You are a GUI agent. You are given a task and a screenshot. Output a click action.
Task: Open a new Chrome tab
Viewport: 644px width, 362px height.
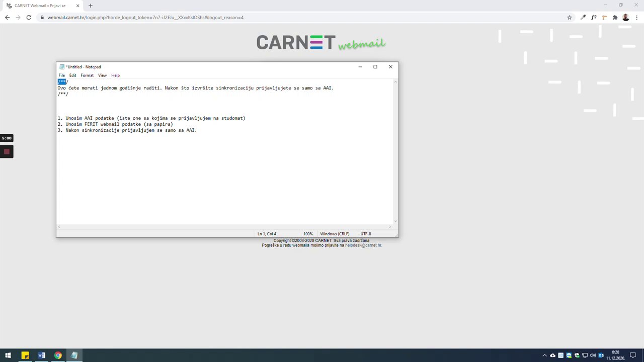(91, 6)
